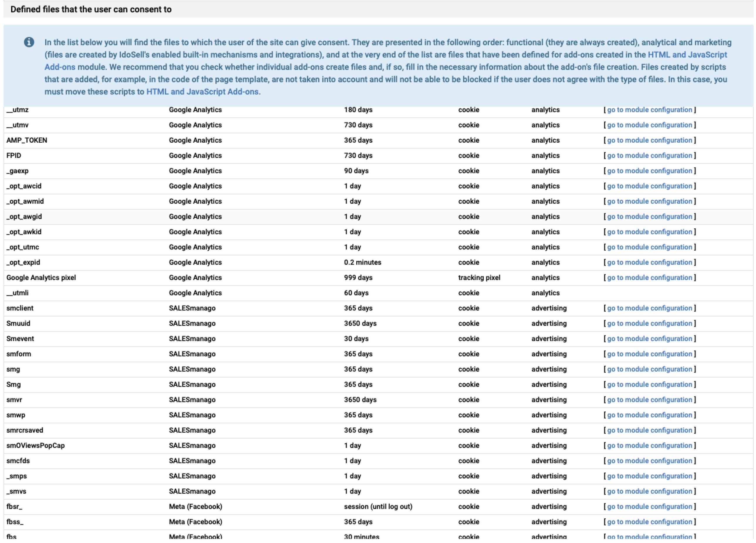Click 'Defined files that the user can consent to' heading
The image size is (756, 543).
pos(91,9)
